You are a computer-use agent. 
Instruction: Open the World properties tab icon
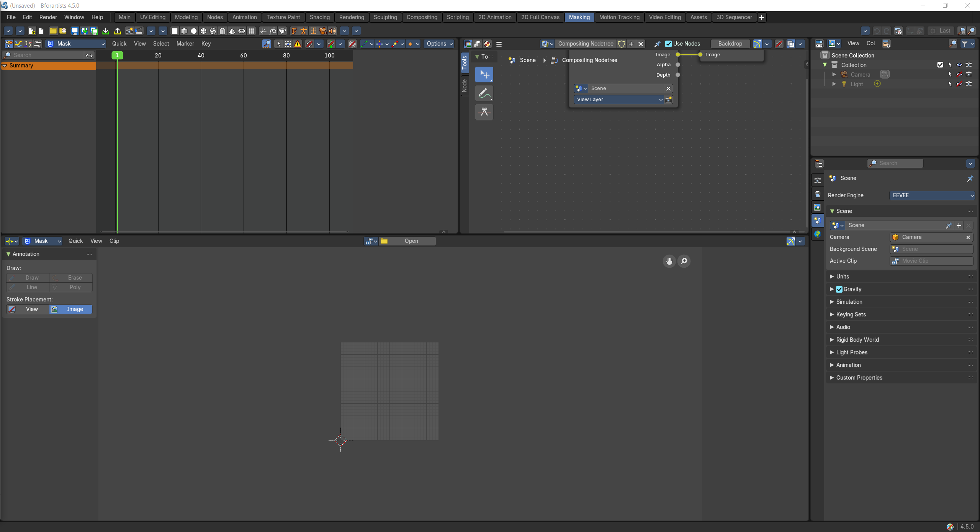point(818,234)
